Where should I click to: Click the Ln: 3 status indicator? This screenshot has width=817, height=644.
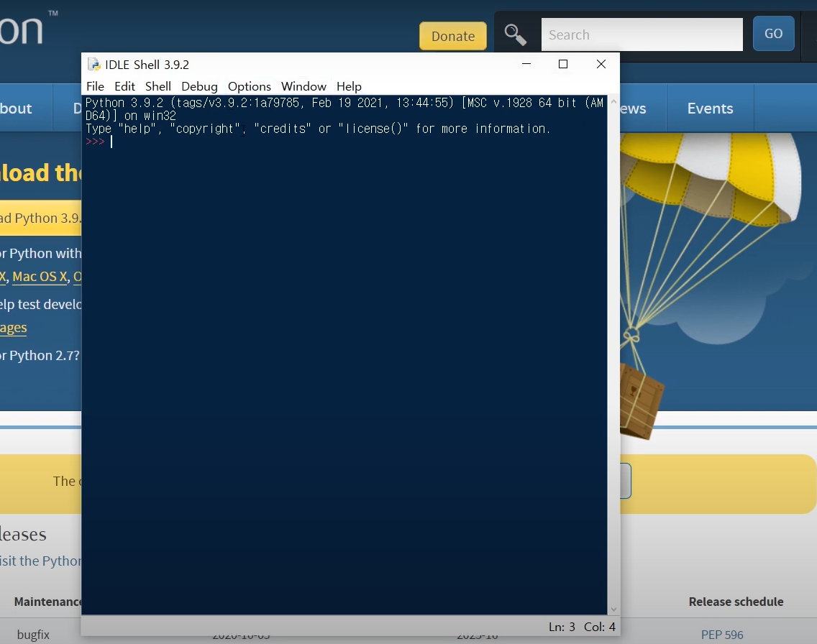(562, 627)
